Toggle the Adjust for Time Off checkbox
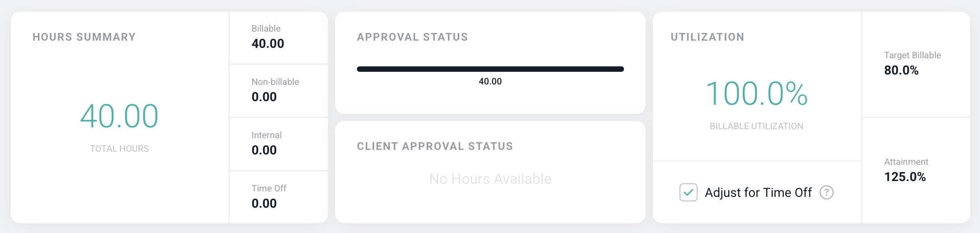This screenshot has height=233, width=980. [689, 192]
